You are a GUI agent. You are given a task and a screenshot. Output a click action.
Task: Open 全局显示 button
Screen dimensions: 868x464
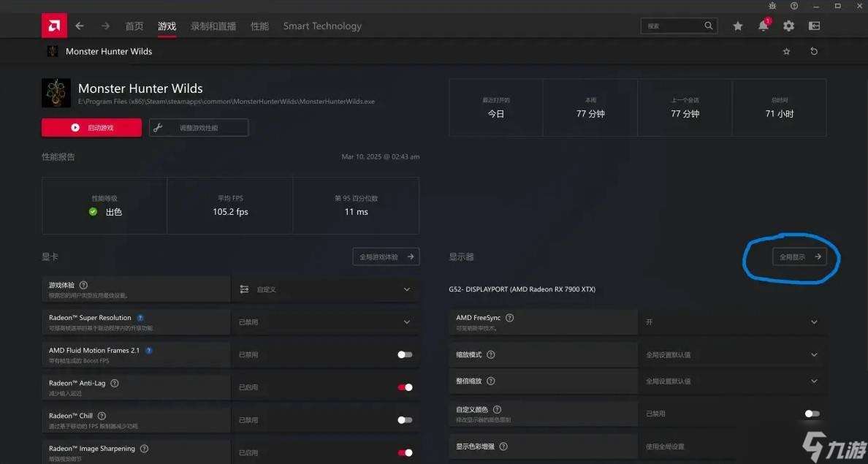click(799, 257)
